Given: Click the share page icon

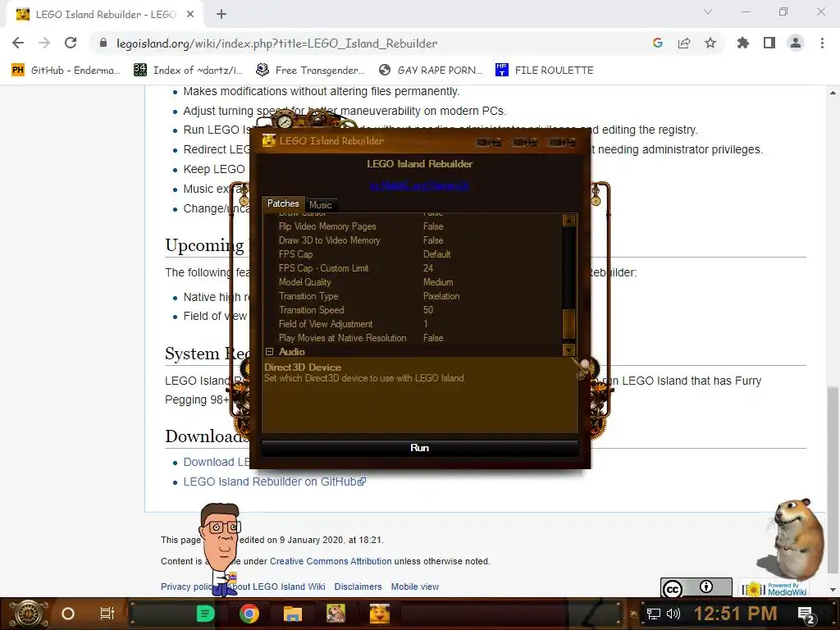Looking at the screenshot, I should point(684,43).
